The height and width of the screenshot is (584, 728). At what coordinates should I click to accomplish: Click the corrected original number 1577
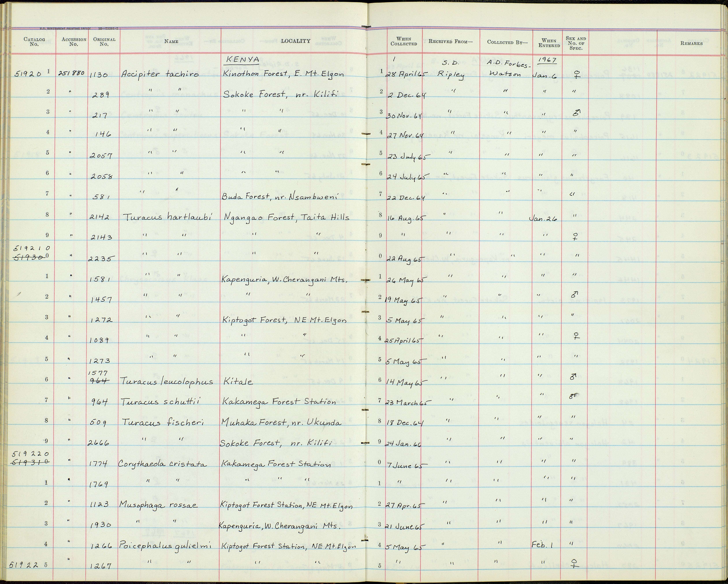coord(98,373)
